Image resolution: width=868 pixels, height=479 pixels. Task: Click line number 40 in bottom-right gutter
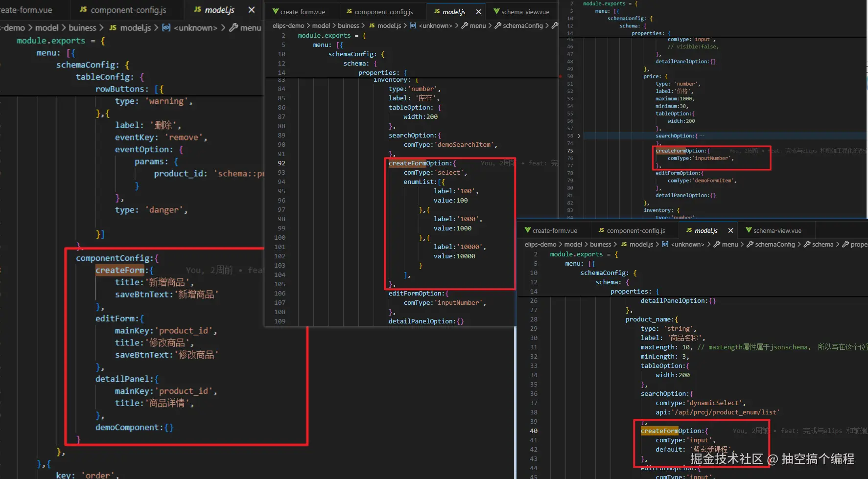(x=534, y=431)
